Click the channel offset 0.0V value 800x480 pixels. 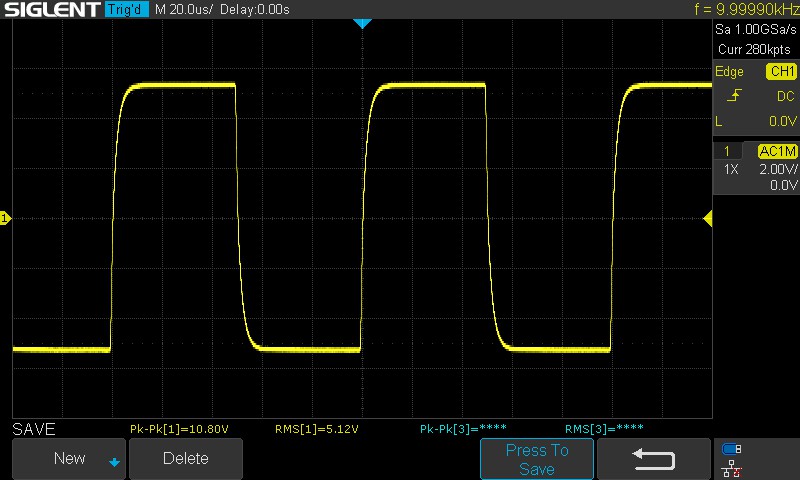pos(784,185)
